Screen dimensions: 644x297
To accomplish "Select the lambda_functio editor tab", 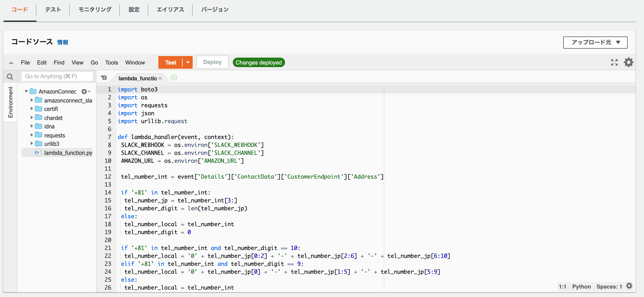I will coord(138,78).
